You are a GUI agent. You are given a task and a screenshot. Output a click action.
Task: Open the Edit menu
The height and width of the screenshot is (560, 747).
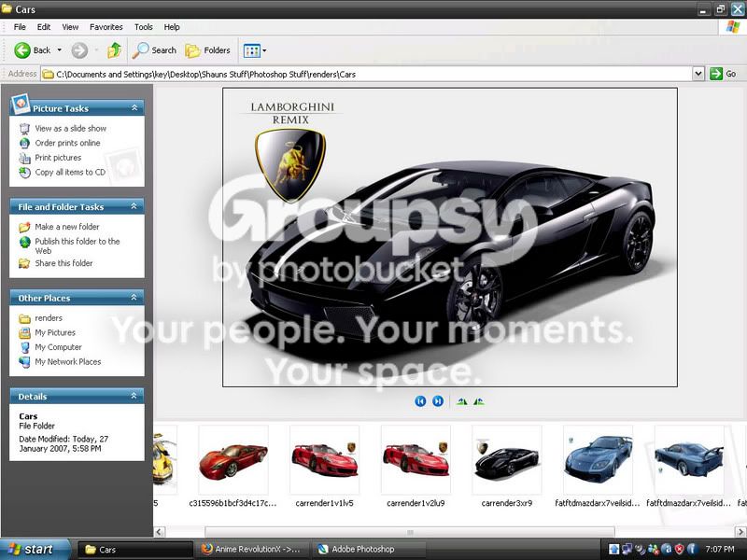44,27
